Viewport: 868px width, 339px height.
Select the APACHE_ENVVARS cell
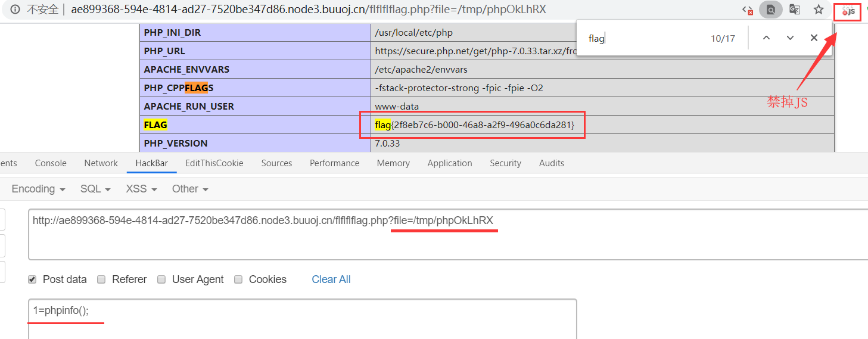[255, 69]
